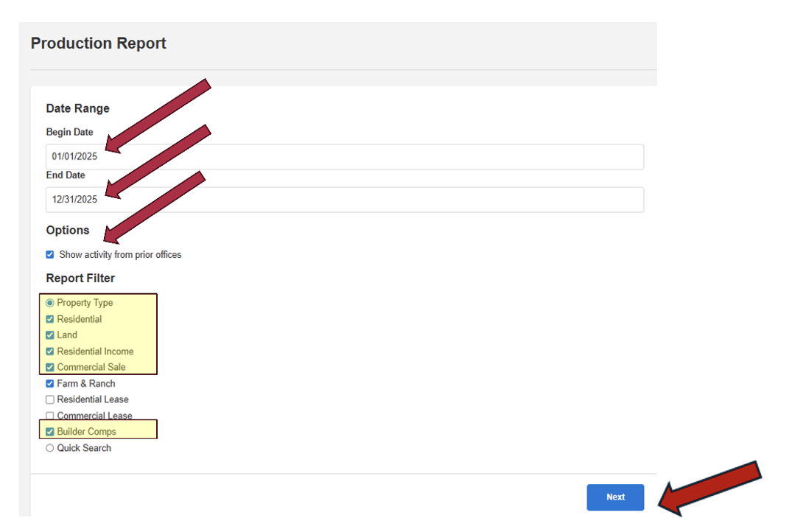The image size is (803, 532).
Task: Uncheck the Residential checkbox
Action: 50,319
